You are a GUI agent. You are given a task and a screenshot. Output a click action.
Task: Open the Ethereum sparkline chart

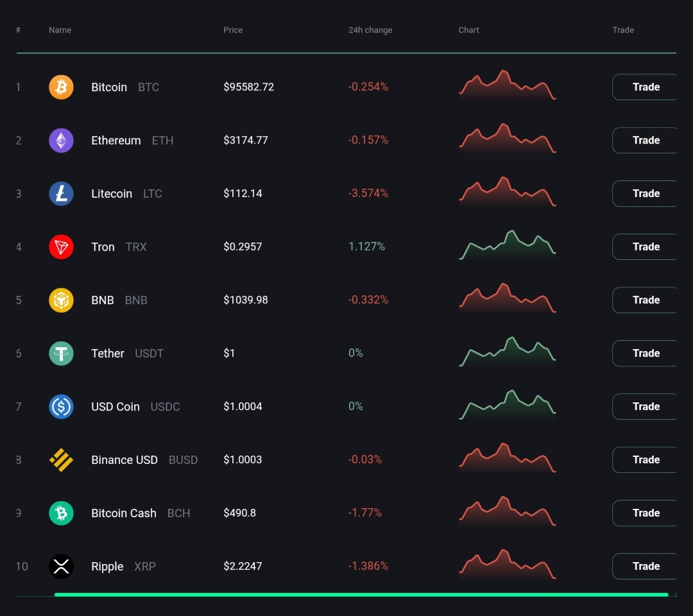point(508,139)
